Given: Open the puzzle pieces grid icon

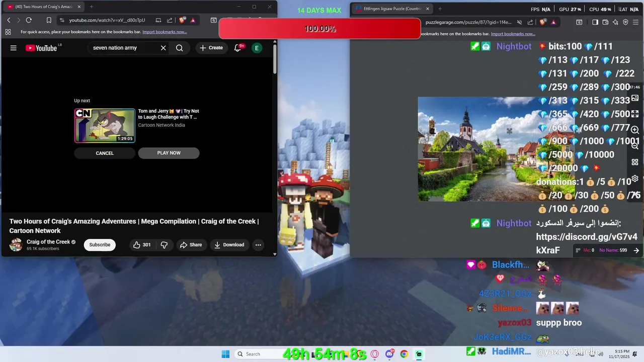Looking at the screenshot, I should point(635,162).
